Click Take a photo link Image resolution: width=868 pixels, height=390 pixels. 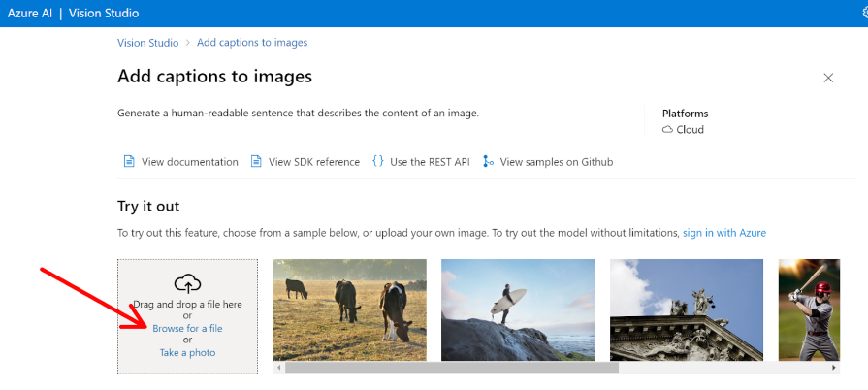(187, 352)
